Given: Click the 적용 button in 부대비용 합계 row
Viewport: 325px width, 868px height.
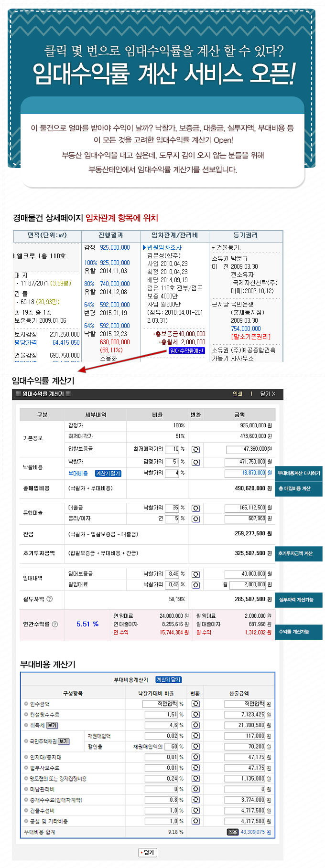Looking at the screenshot, I should (x=232, y=832).
